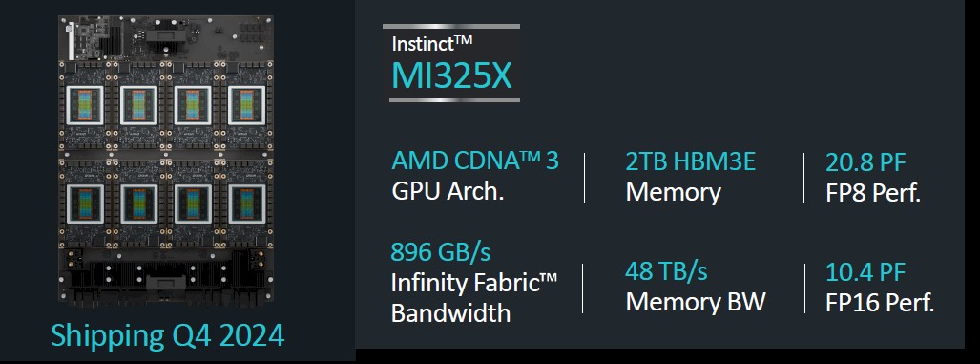Image resolution: width=980 pixels, height=364 pixels.
Task: Click the Memory label under 2TB HBM3E
Action: 673,191
